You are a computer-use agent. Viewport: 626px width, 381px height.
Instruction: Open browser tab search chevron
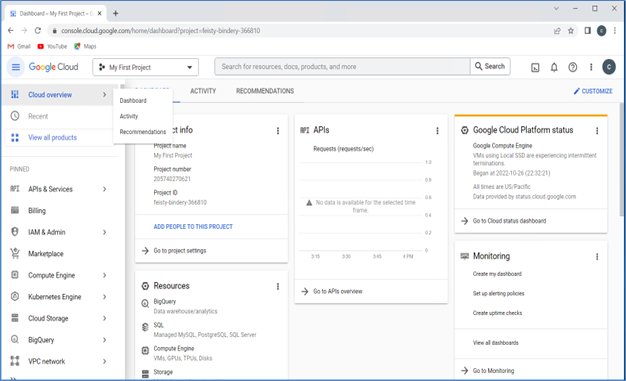[556, 8]
